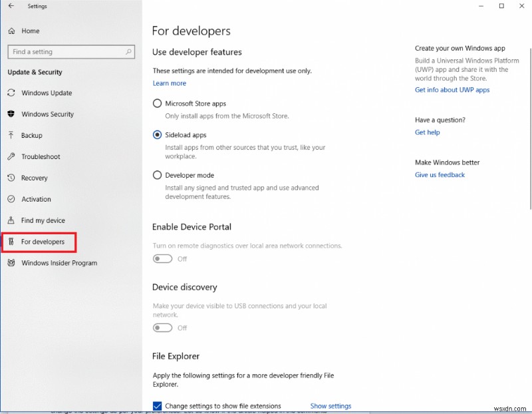This screenshot has width=532, height=414.
Task: Select the Microsoft Store apps option
Action: tap(157, 103)
